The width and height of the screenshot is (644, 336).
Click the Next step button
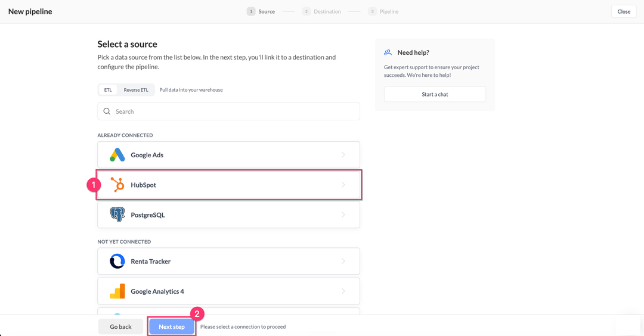pyautogui.click(x=172, y=326)
